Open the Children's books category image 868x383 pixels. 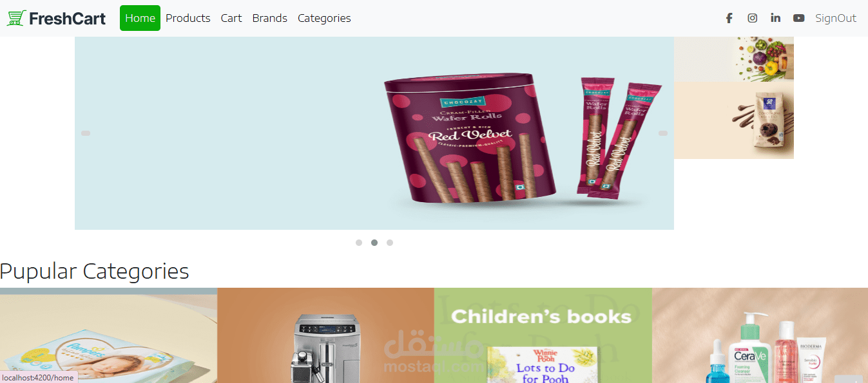(x=543, y=335)
